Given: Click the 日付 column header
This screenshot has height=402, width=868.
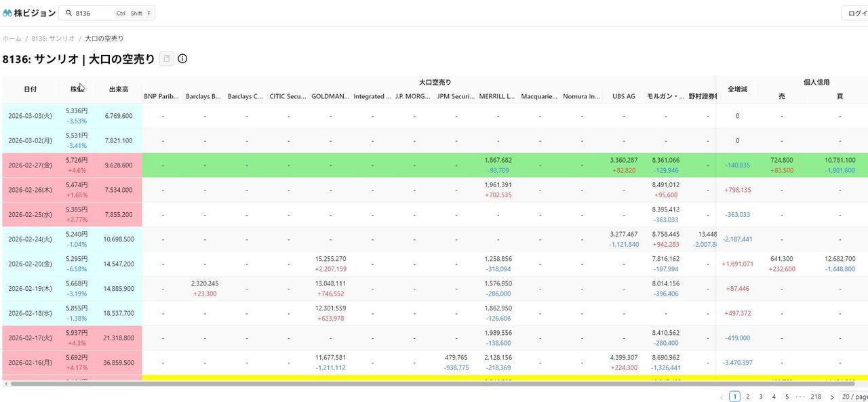Looking at the screenshot, I should (31, 89).
